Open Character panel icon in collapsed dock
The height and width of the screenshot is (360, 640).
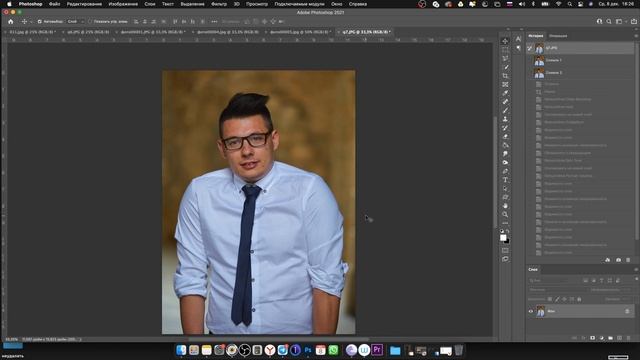point(518,39)
